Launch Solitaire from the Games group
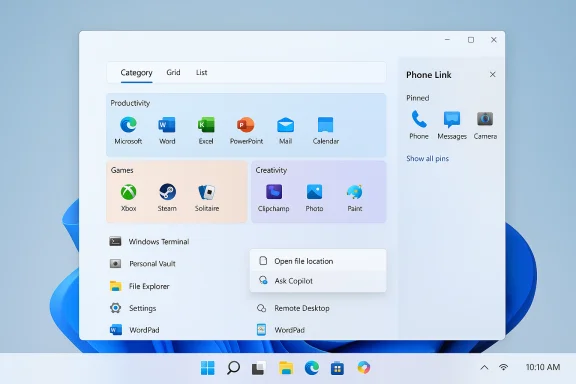The height and width of the screenshot is (384, 576). [x=207, y=197]
